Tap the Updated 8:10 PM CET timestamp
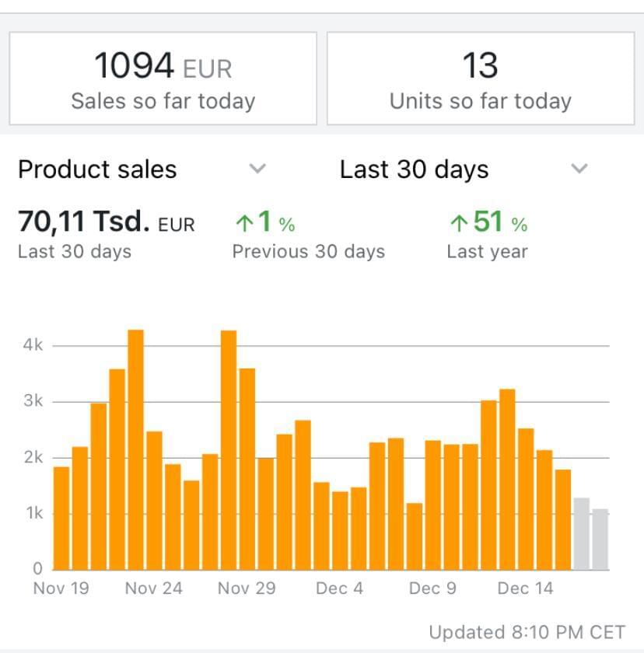644x653 pixels. point(527,631)
